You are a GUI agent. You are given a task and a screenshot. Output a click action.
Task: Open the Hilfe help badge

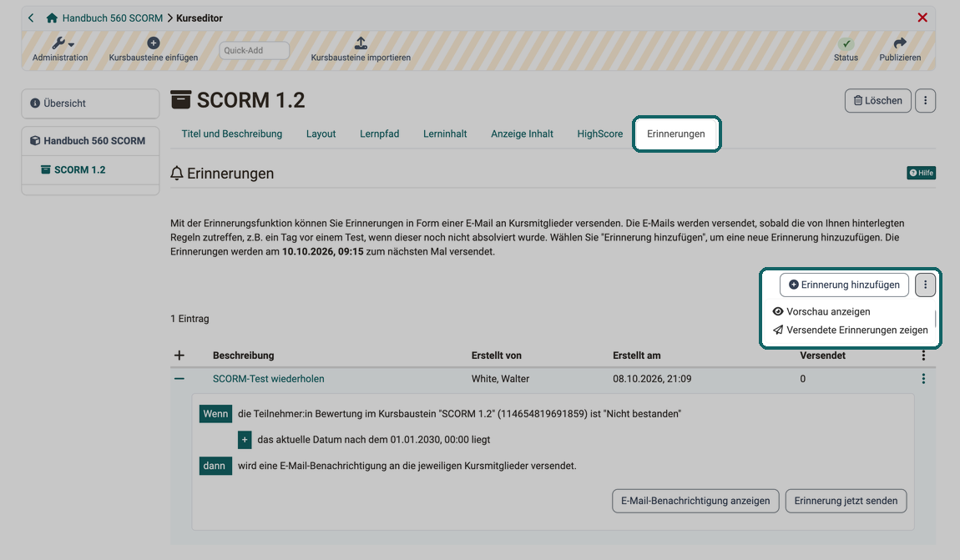[921, 174]
